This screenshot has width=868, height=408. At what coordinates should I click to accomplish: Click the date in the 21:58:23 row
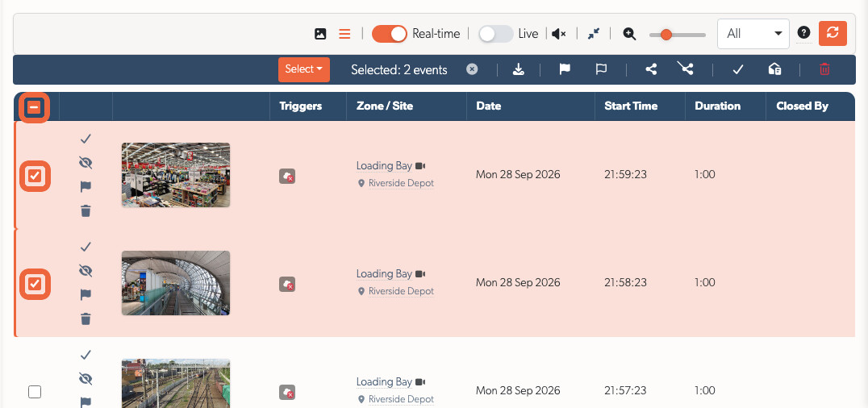click(518, 283)
